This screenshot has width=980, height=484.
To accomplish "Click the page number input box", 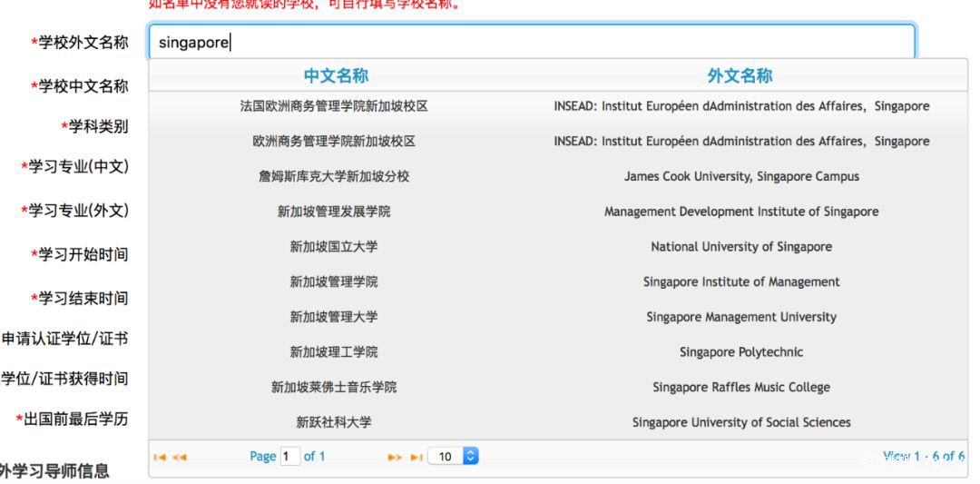I will click(290, 457).
